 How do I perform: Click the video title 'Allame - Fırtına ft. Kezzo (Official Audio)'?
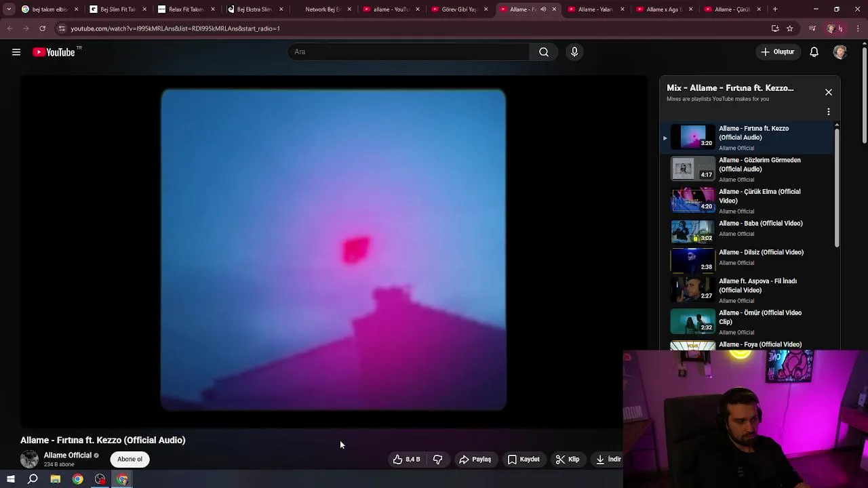pyautogui.click(x=102, y=440)
